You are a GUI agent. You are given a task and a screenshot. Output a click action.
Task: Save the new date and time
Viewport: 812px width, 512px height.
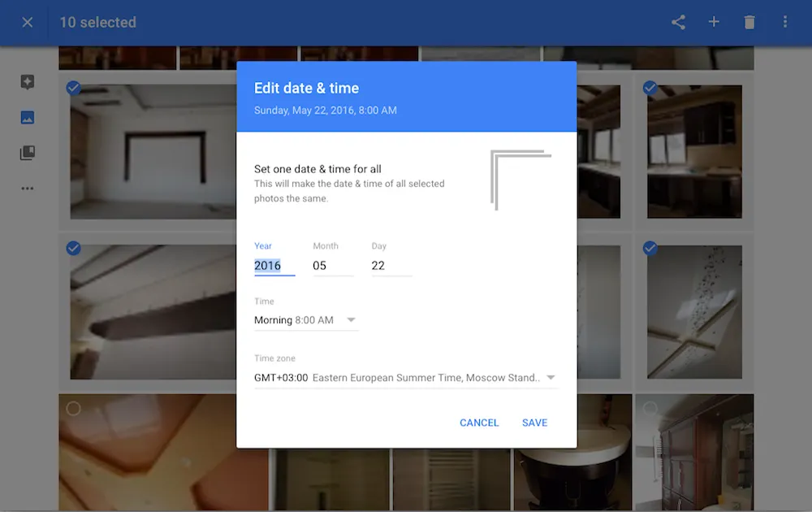click(x=534, y=423)
